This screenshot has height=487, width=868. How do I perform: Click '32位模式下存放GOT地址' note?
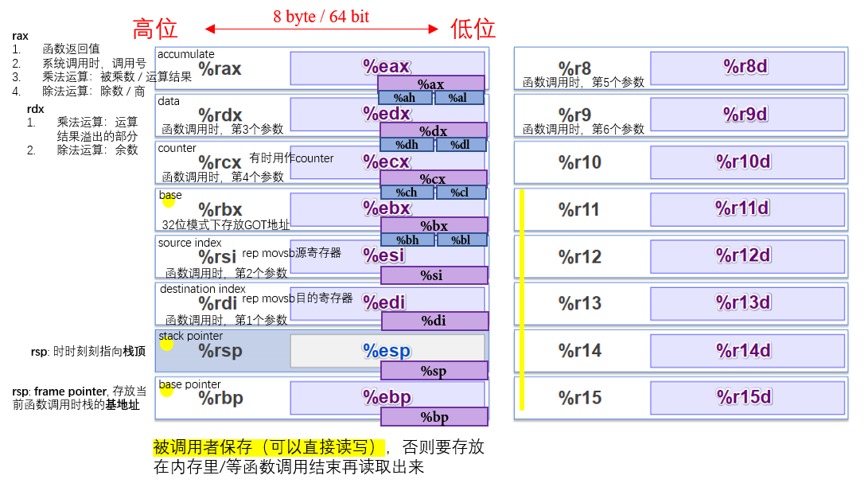[226, 224]
